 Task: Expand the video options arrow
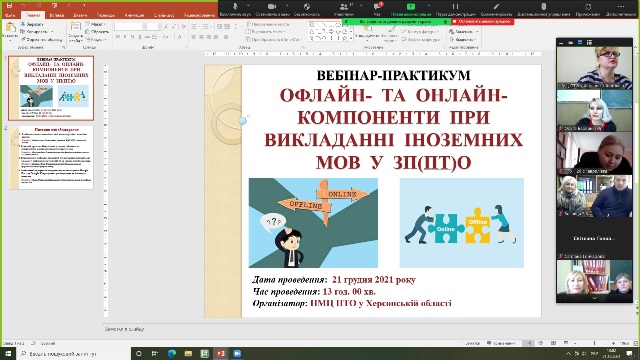[x=287, y=6]
